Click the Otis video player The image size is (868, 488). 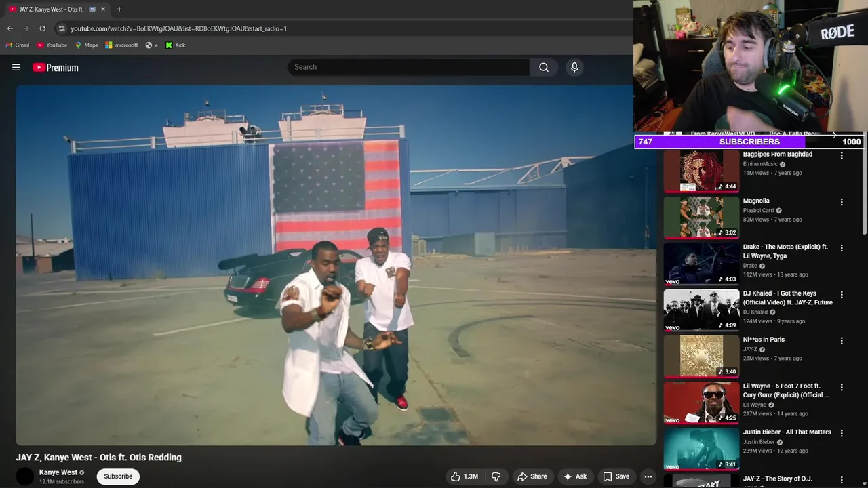click(x=336, y=265)
